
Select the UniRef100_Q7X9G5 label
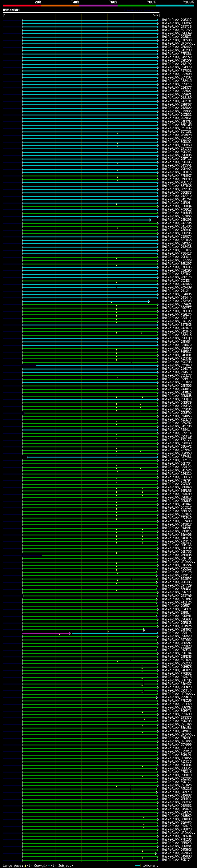177,111
